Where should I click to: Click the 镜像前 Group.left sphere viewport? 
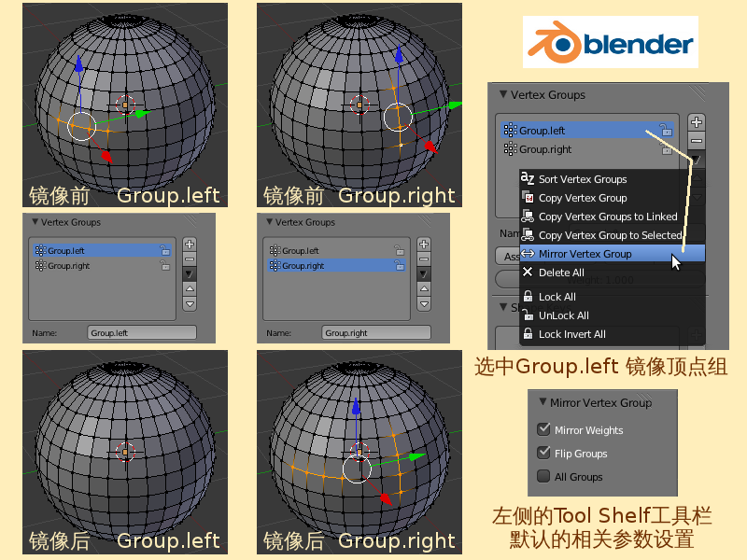[x=125, y=105]
